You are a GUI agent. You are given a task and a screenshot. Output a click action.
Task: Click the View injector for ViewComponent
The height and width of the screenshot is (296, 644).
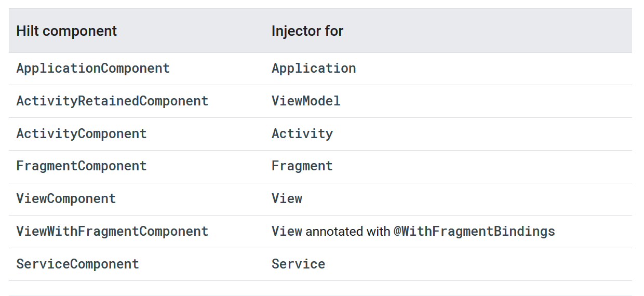(287, 198)
